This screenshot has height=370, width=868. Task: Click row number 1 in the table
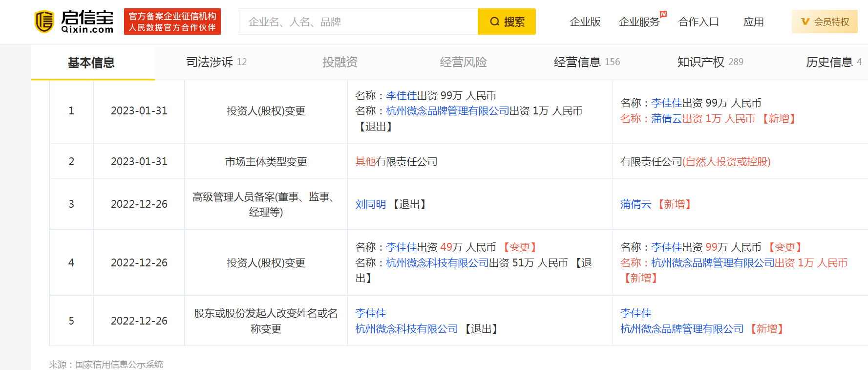tap(71, 111)
